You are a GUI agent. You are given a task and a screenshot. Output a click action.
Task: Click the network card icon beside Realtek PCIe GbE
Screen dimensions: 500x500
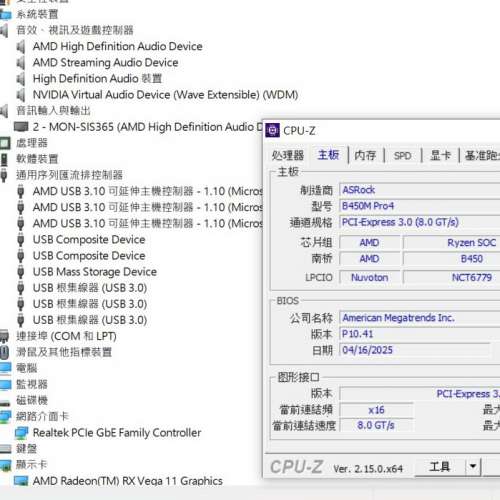pos(21,433)
